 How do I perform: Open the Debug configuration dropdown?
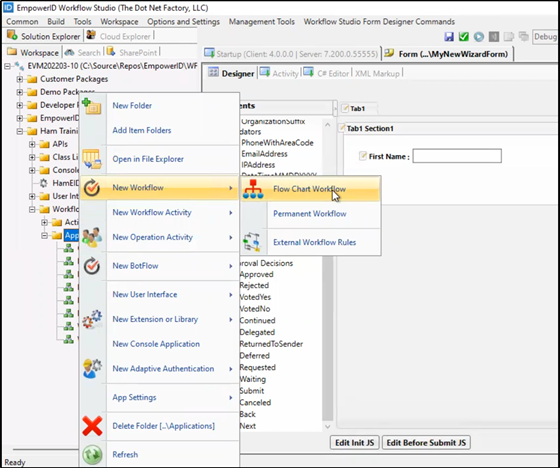(545, 36)
